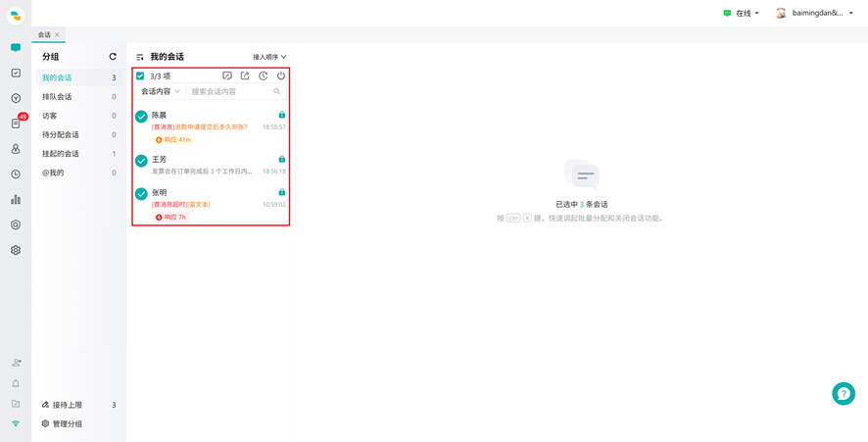Open the 在线 status dropdown
The width and height of the screenshot is (868, 442).
pyautogui.click(x=742, y=14)
